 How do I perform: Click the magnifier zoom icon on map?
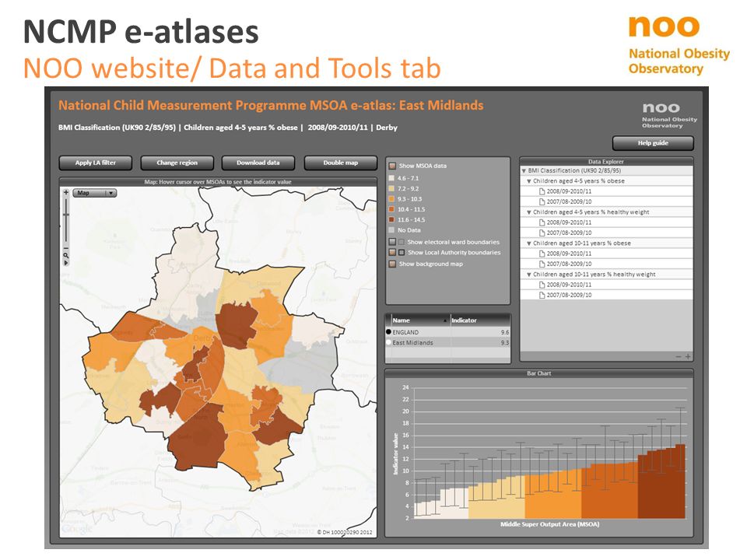click(x=65, y=256)
